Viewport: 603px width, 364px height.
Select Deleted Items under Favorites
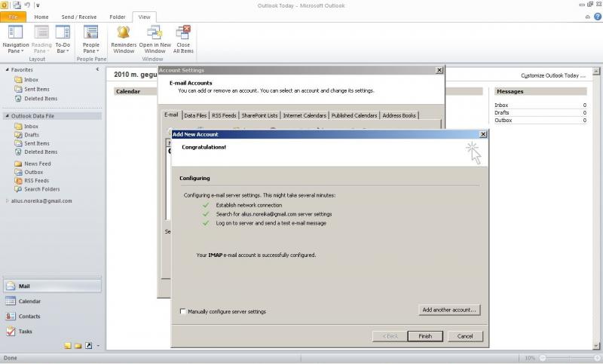point(41,99)
